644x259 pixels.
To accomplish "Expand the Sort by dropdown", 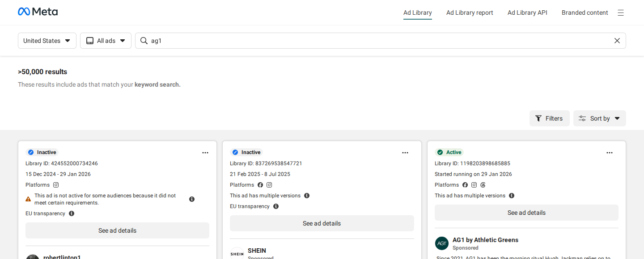I will 600,118.
